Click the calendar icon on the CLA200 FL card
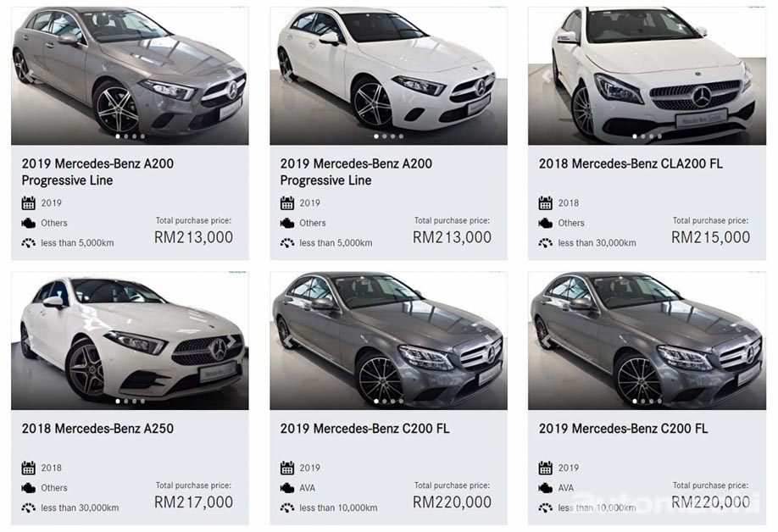The width and height of the screenshot is (778, 532). [546, 203]
